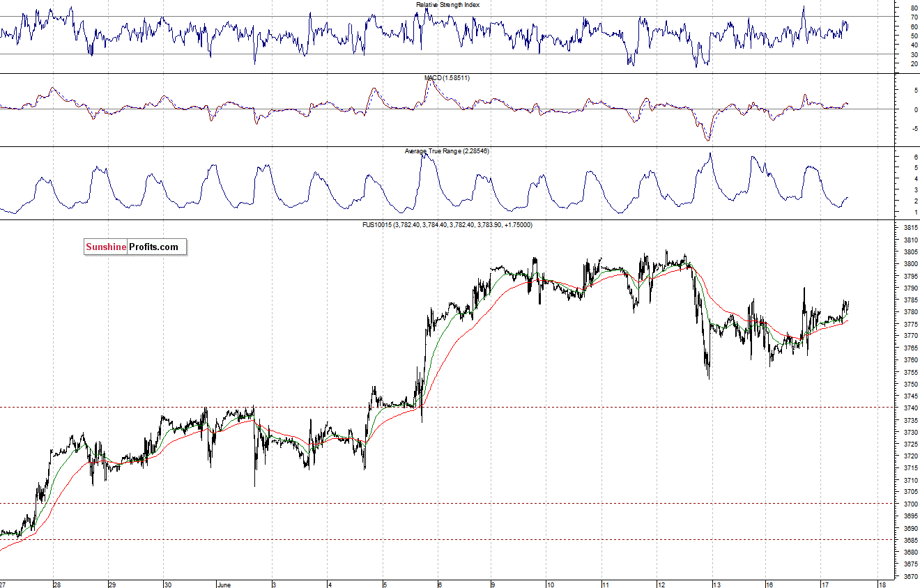Screen dimensions: 920x588
Task: Click the 11 label on date axis
Action: click(605, 584)
